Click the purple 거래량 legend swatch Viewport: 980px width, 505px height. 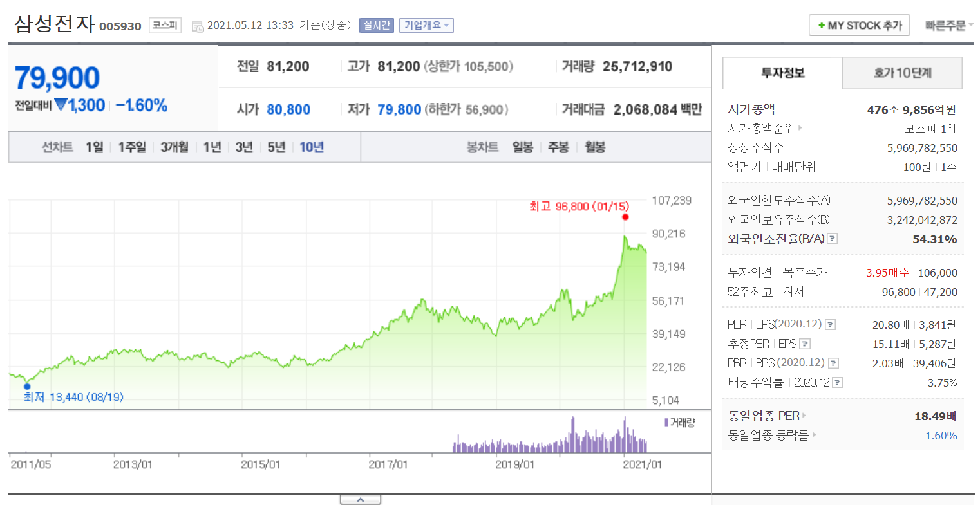click(x=666, y=423)
